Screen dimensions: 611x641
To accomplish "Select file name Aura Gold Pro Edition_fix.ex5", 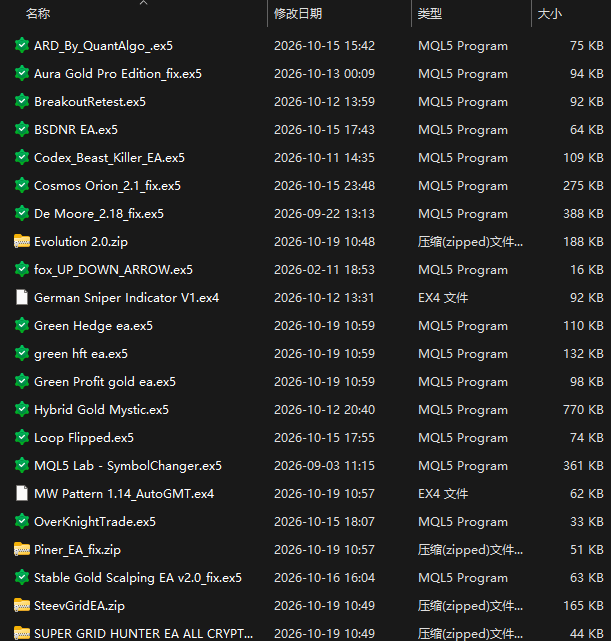I will click(118, 74).
